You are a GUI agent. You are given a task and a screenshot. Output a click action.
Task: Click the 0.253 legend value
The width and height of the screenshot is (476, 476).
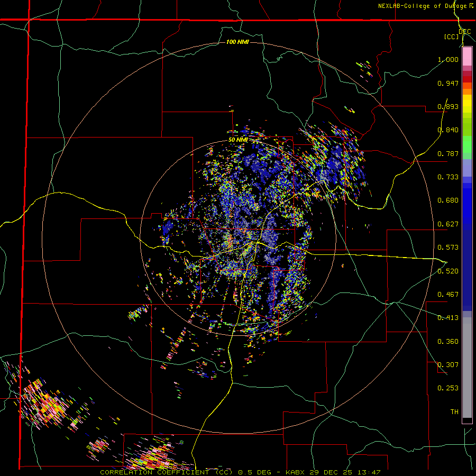(448, 388)
